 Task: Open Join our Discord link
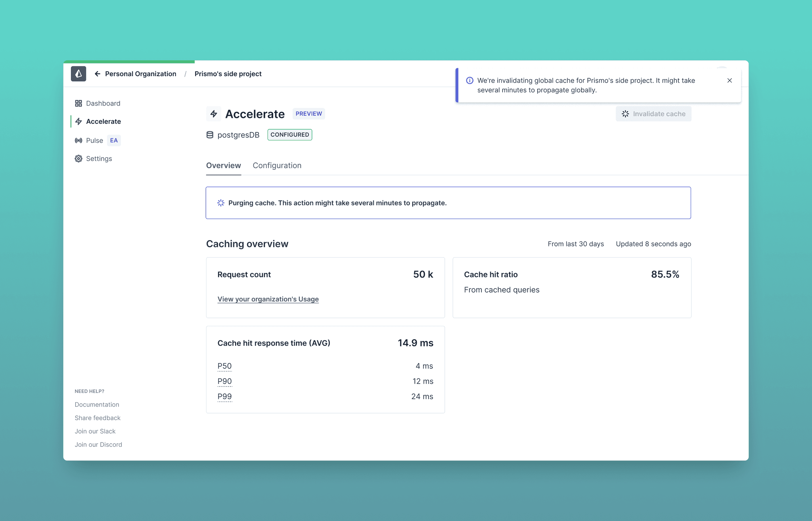(x=98, y=444)
